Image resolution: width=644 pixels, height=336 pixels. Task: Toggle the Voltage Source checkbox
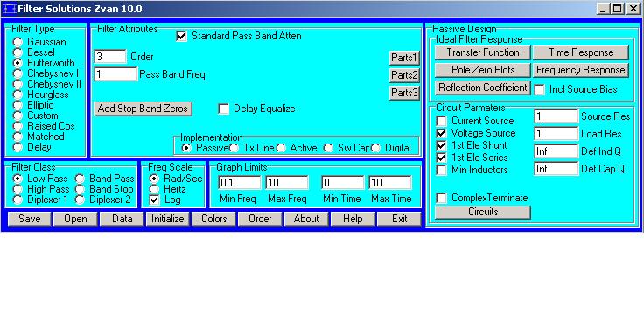pos(441,133)
